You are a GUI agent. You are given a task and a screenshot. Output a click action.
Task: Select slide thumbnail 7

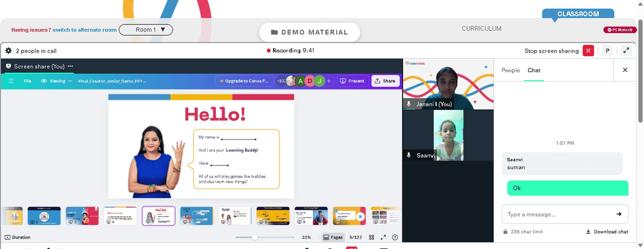(x=235, y=216)
